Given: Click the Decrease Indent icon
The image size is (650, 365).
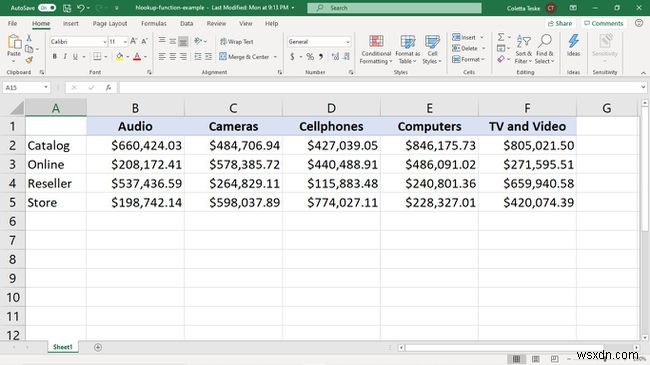Looking at the screenshot, I should click(198, 56).
